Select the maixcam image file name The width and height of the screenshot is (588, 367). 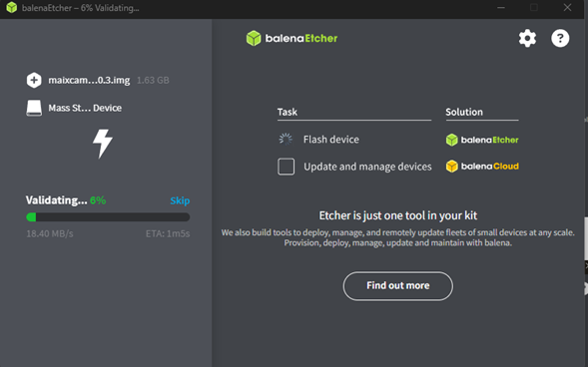tap(89, 80)
